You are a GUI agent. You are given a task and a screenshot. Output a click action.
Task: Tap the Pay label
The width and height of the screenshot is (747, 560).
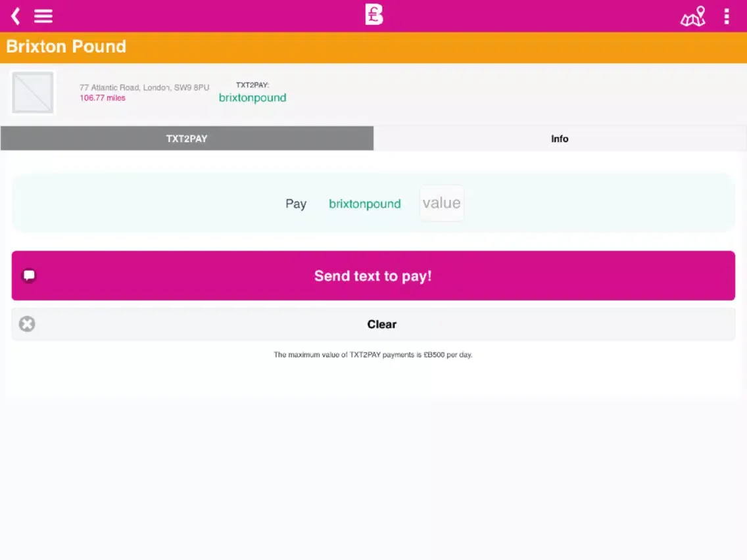coord(296,204)
